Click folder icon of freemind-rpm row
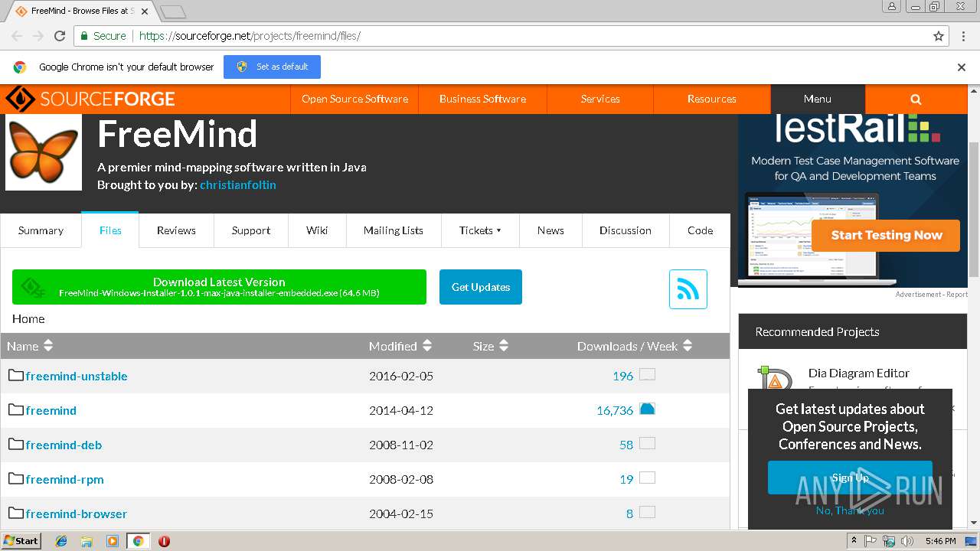This screenshot has width=980, height=551. 16,478
